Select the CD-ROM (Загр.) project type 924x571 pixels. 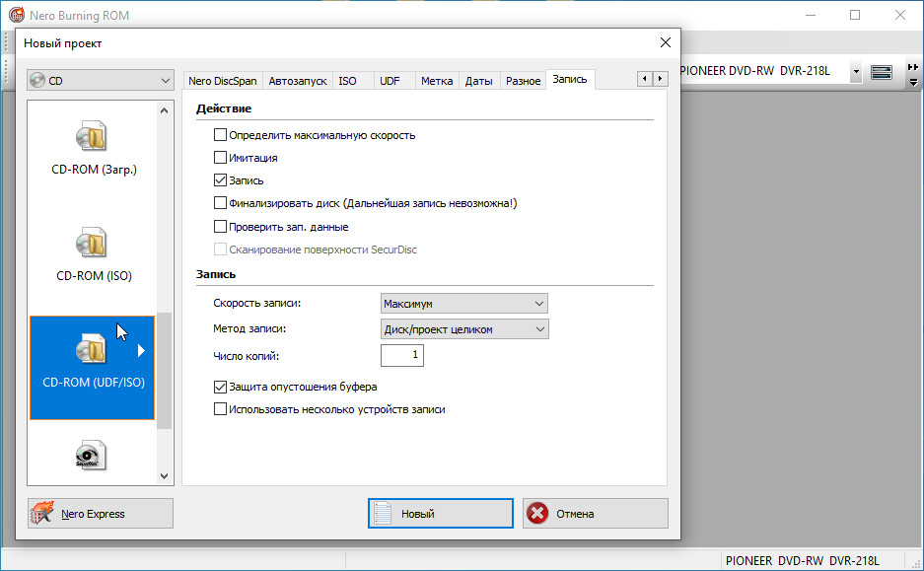point(93,147)
